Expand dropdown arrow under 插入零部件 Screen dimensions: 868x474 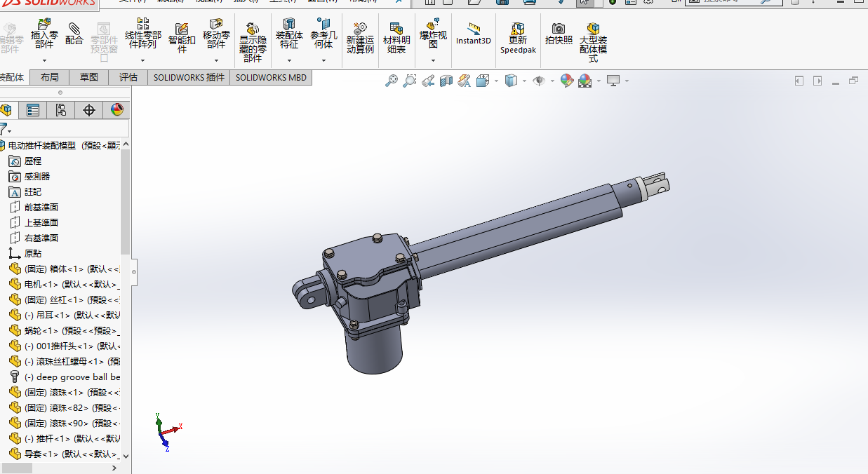tap(44, 61)
